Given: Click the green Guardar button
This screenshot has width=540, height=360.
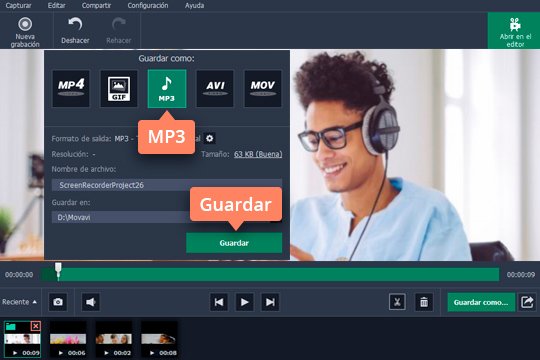Looking at the screenshot, I should click(234, 243).
